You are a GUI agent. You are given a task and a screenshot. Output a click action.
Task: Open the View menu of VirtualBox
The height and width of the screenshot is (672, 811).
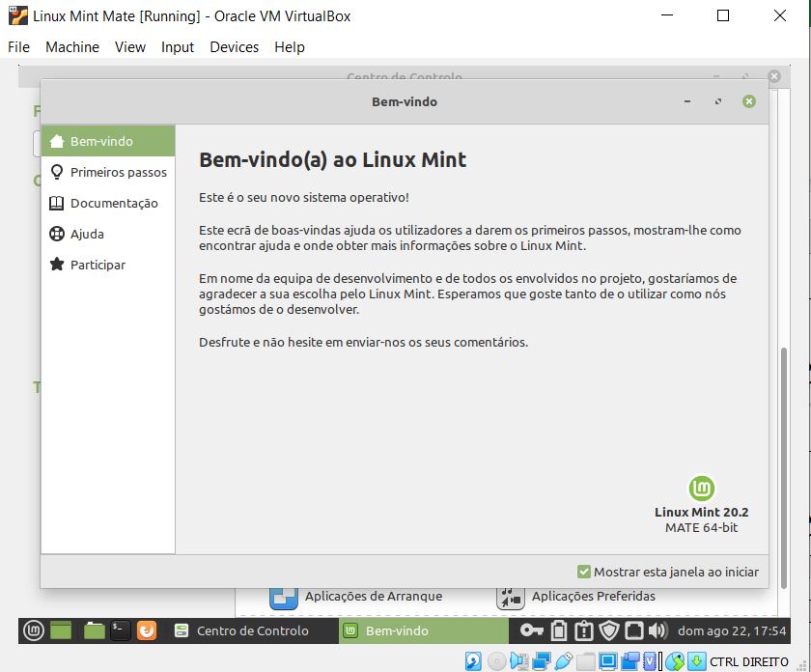tap(130, 46)
